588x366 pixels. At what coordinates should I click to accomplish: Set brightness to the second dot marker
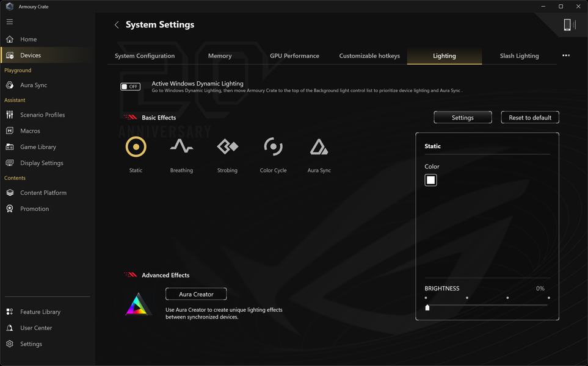(x=467, y=298)
